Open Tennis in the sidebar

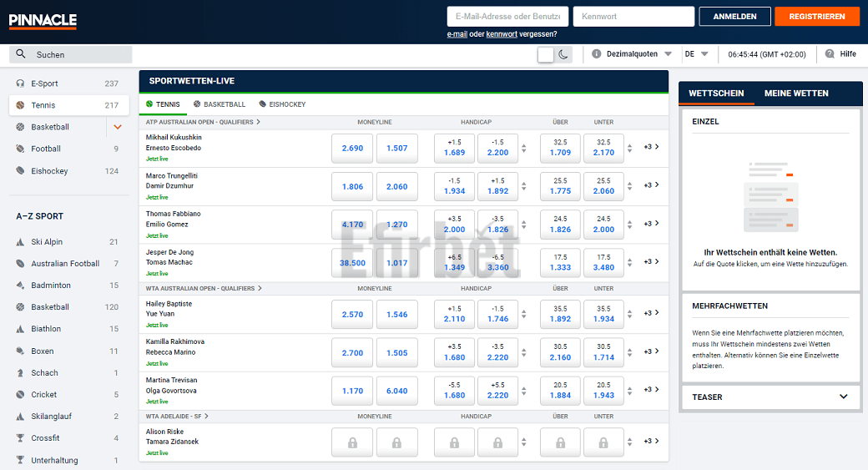click(x=69, y=105)
